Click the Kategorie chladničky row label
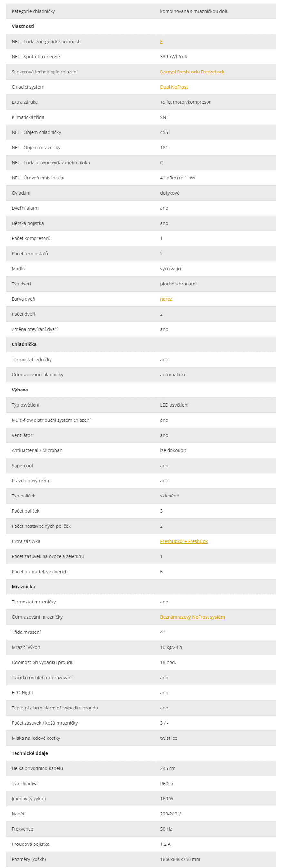Screen dimensions: 281x868 pos(33,11)
